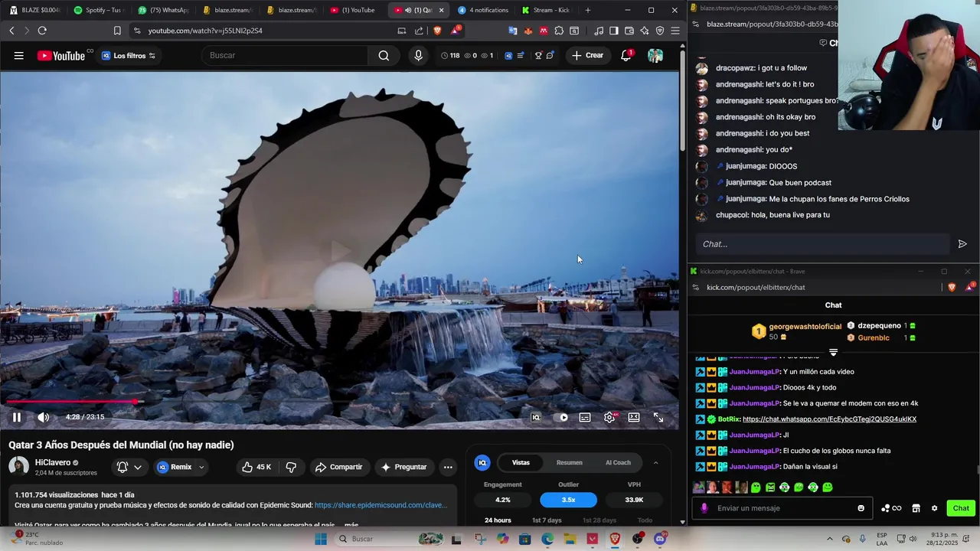Click the Crear button
This screenshot has width=980, height=551.
pyautogui.click(x=587, y=55)
